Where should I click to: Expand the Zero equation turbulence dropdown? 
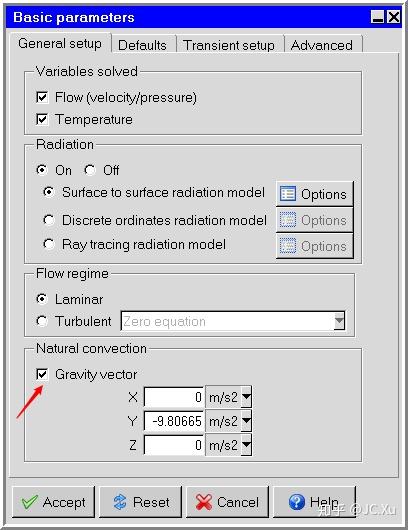tap(339, 321)
